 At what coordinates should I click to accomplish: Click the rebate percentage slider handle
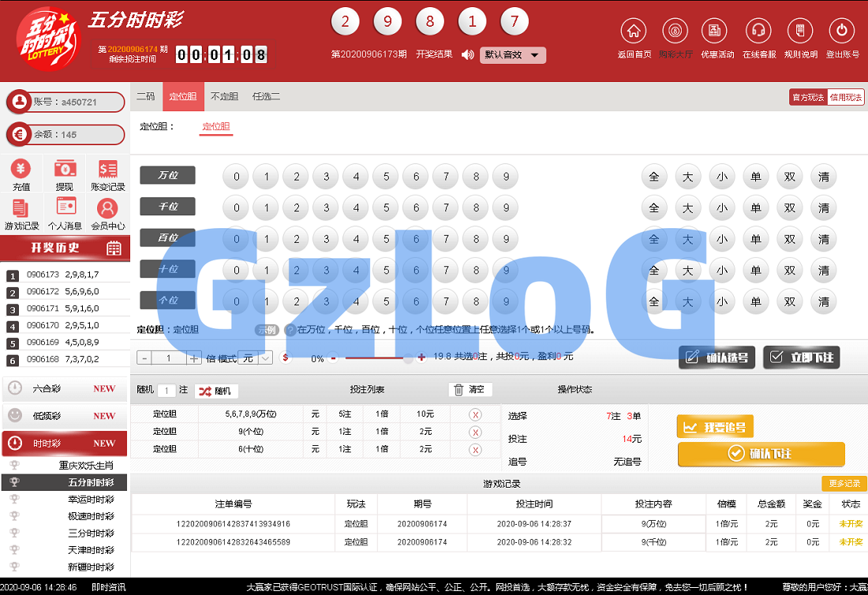click(408, 358)
